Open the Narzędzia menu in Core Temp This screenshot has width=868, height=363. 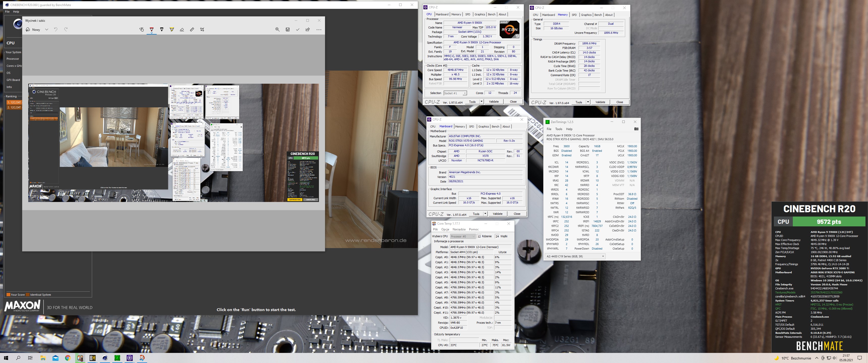(x=459, y=229)
